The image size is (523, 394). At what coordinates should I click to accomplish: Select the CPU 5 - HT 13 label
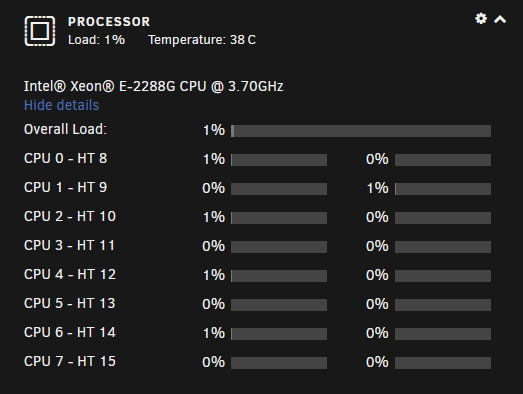click(70, 303)
